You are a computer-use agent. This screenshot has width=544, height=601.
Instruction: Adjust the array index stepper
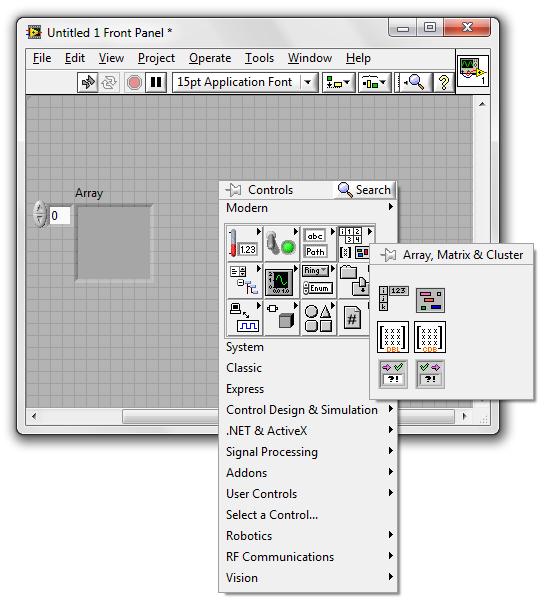(x=39, y=214)
